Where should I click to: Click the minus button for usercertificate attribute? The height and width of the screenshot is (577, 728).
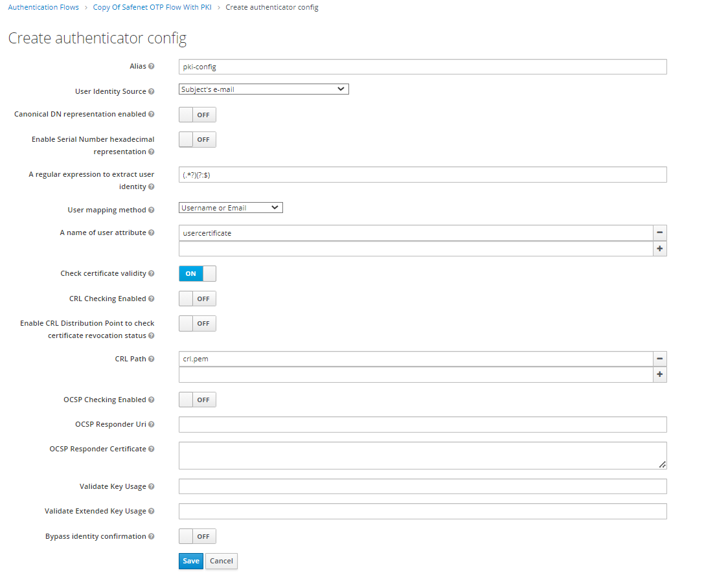tap(659, 232)
